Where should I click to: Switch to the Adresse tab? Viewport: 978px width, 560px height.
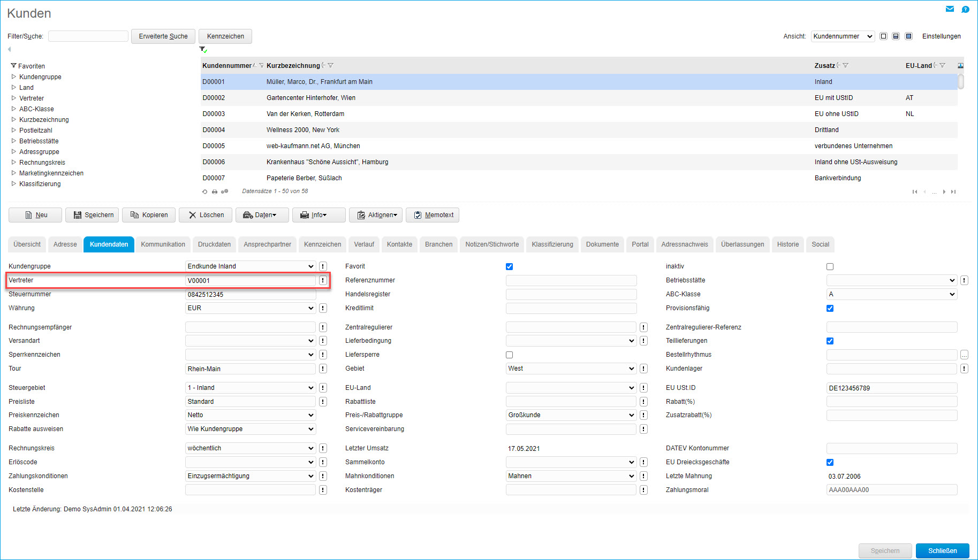click(x=65, y=244)
